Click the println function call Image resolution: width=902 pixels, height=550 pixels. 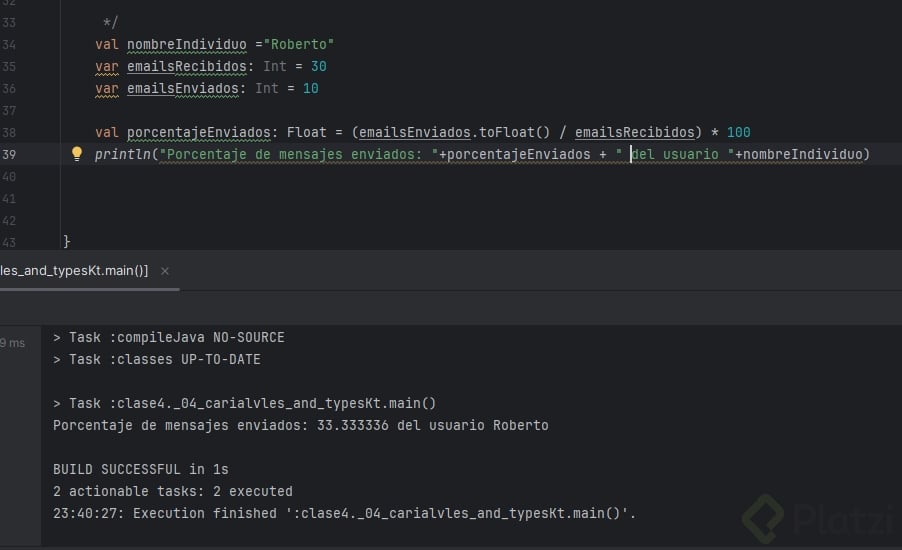point(124,154)
